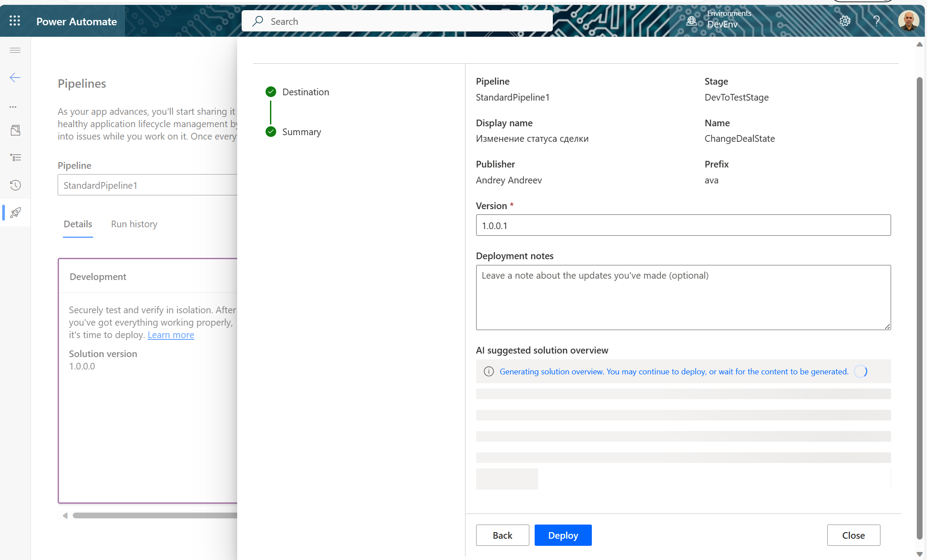Click the help question mark icon

tap(876, 21)
